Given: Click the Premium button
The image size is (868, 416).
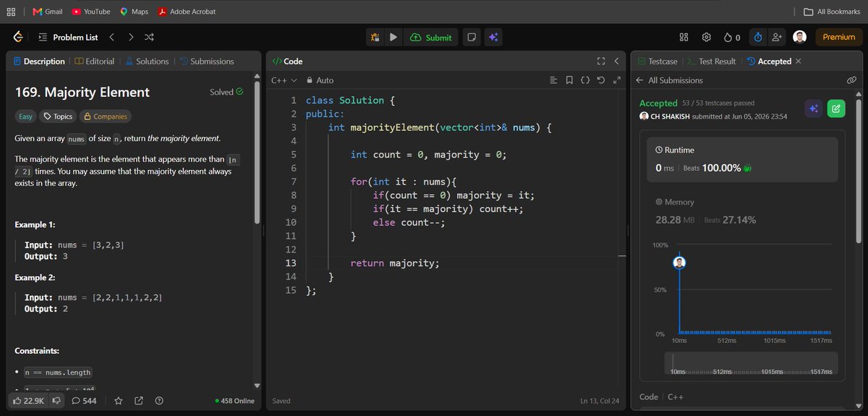Looking at the screenshot, I should tap(839, 37).
